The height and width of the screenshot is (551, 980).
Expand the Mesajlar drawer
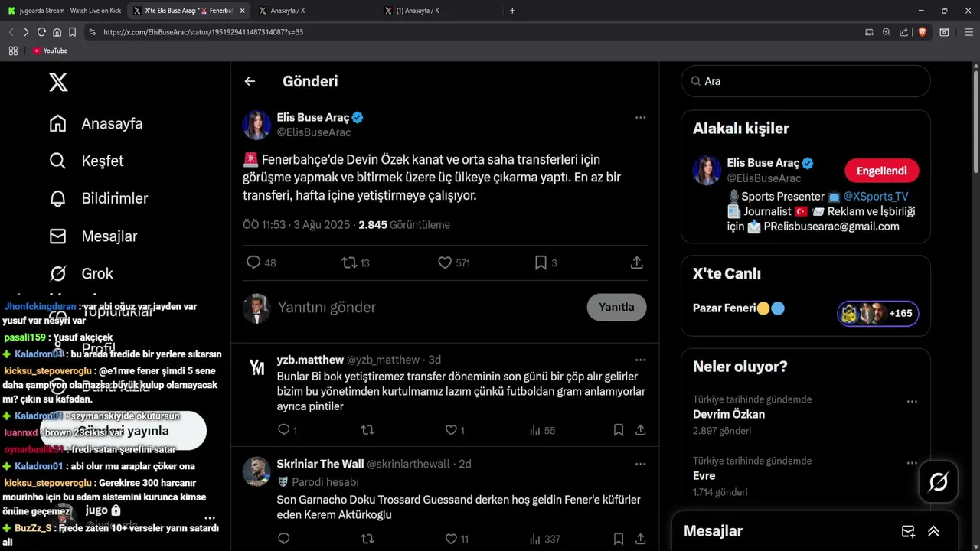[x=933, y=531]
